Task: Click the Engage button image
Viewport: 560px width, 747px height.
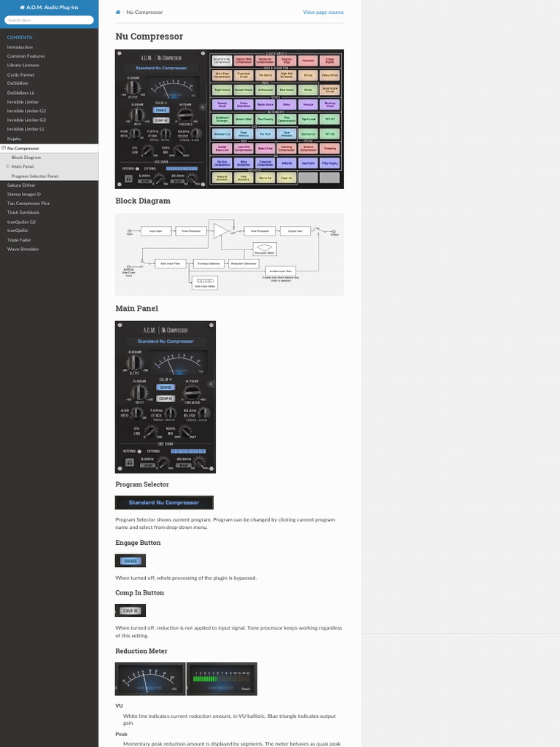Action: [131, 561]
